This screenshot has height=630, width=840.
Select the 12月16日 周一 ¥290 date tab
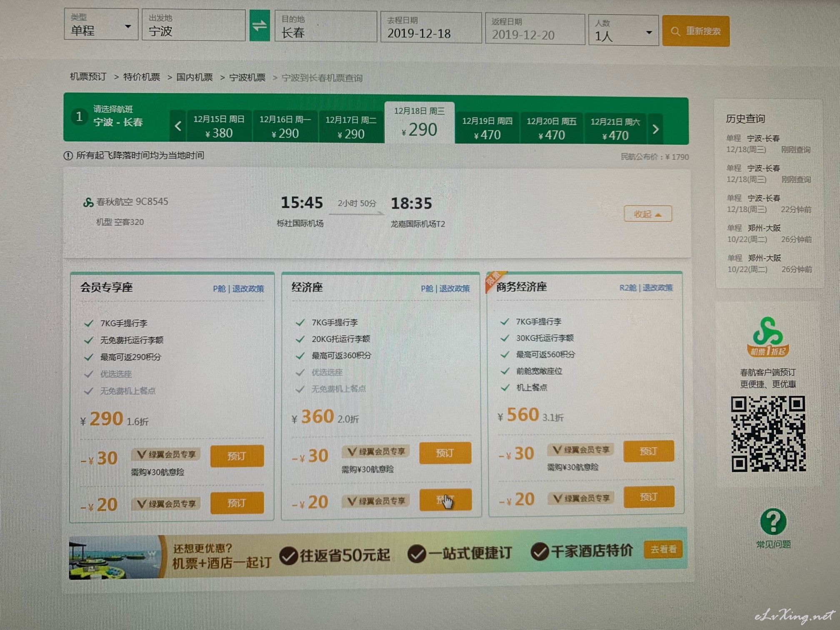click(285, 126)
